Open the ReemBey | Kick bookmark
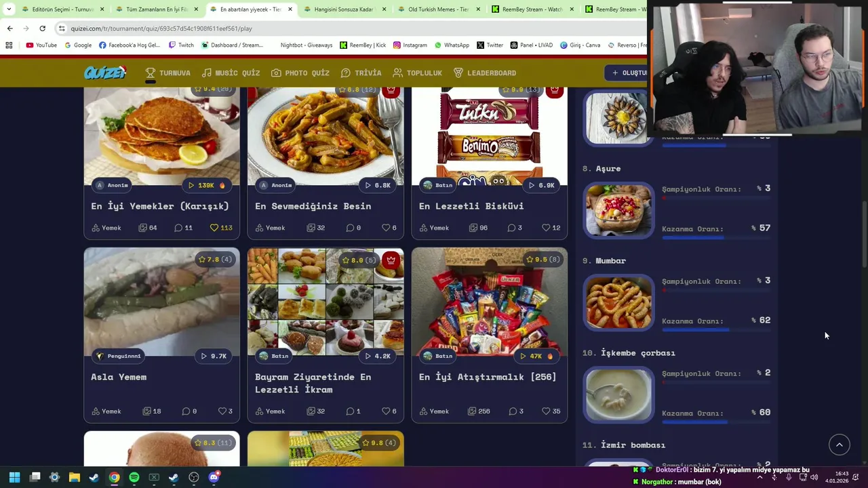 [363, 45]
